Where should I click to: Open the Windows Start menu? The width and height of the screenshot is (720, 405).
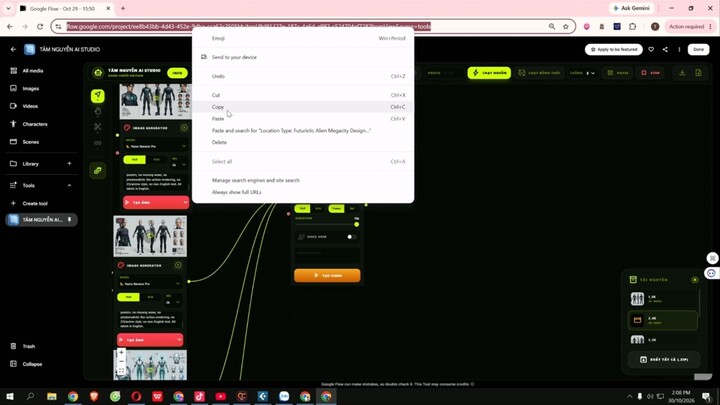(10, 396)
